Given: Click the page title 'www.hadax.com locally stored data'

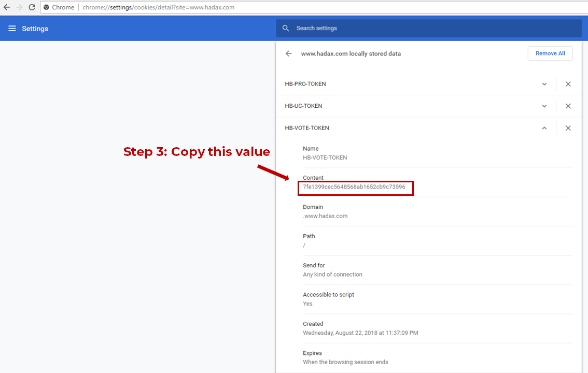Looking at the screenshot, I should 351,53.
